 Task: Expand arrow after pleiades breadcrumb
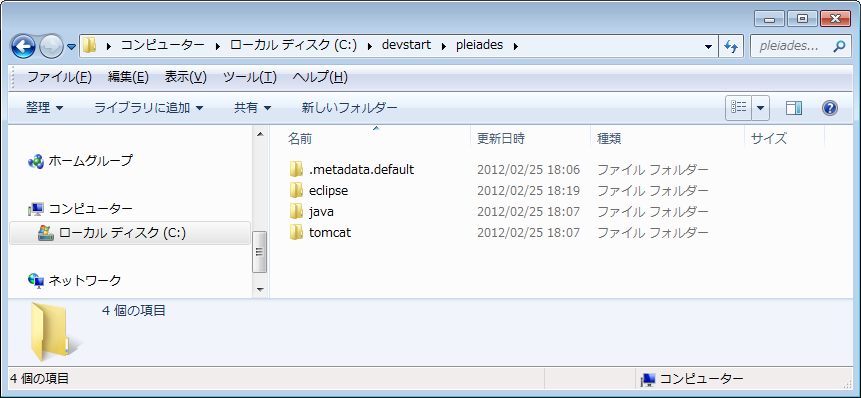click(x=515, y=46)
